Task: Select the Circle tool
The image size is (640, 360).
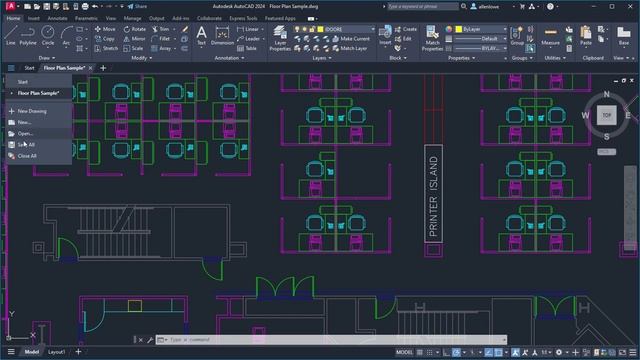Action: pyautogui.click(x=48, y=35)
